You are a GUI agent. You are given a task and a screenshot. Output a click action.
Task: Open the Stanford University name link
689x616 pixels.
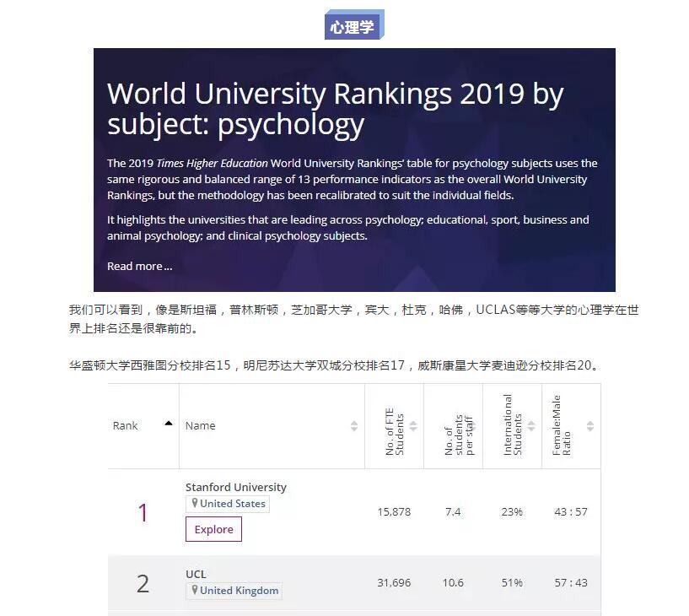pos(235,487)
